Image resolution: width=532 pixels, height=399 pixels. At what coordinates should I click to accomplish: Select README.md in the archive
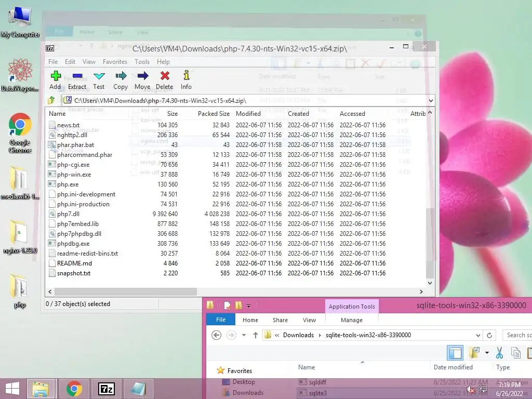click(x=74, y=263)
